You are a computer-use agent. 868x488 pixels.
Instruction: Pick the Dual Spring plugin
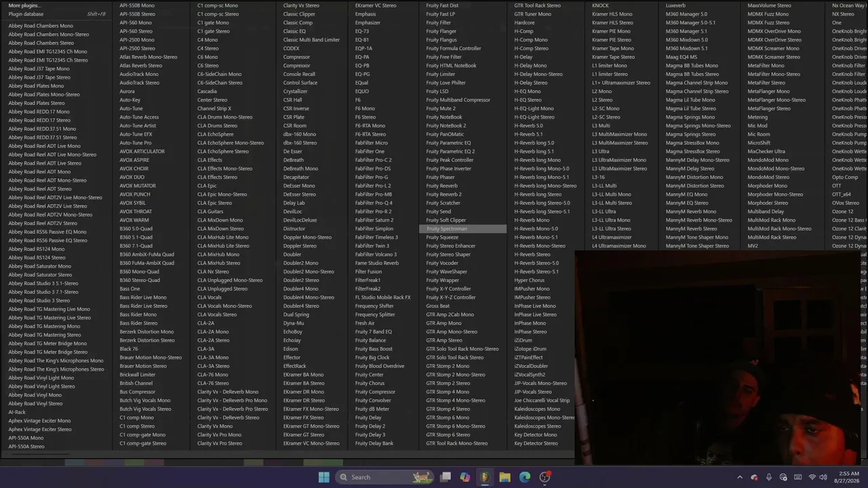point(296,314)
